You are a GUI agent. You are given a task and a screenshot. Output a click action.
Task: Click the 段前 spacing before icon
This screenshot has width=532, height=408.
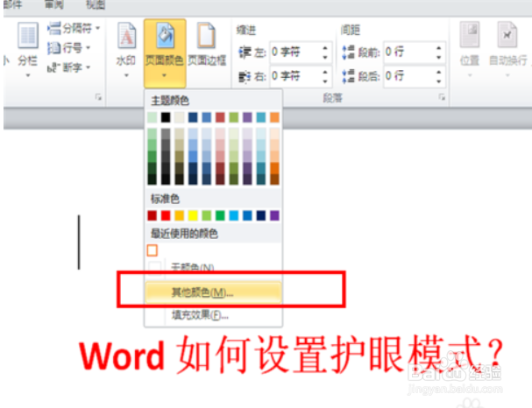(x=349, y=53)
